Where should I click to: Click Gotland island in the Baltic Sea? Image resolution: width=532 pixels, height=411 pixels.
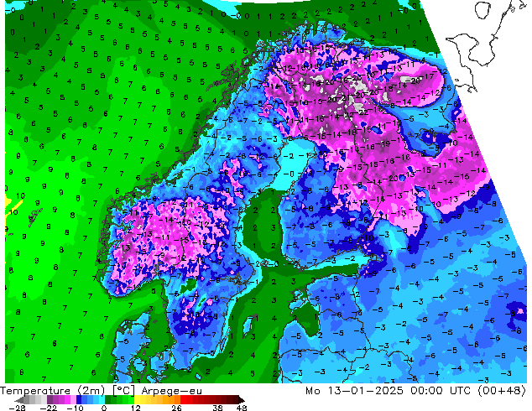(x=248, y=325)
